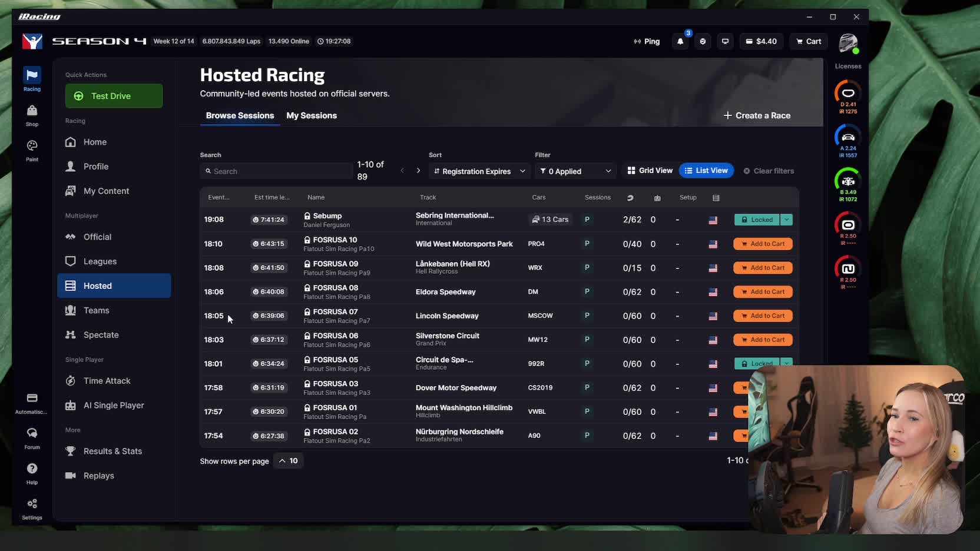Select the formula car license gauge B 3.49
The height and width of the screenshot is (551, 980).
click(848, 185)
